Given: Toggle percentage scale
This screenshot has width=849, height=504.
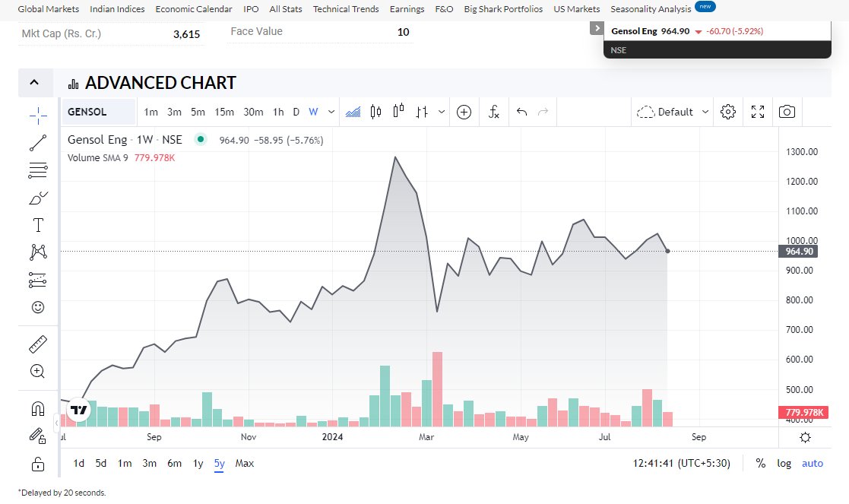Looking at the screenshot, I should click(761, 464).
